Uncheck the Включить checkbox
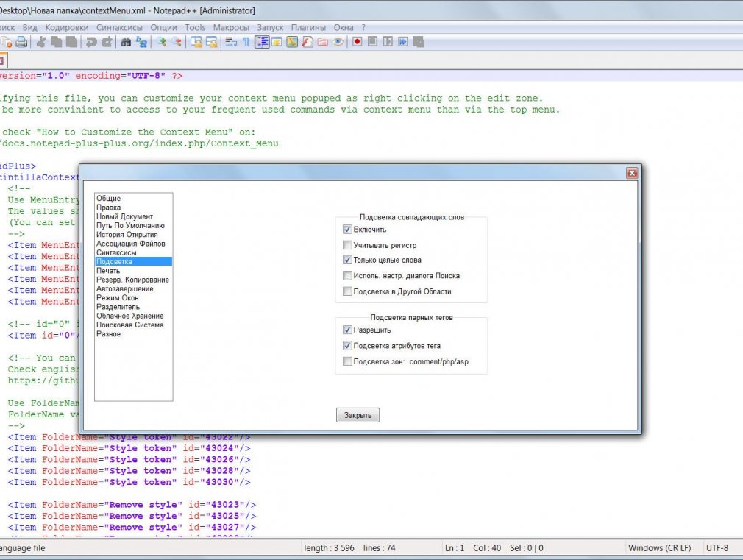 [347, 229]
